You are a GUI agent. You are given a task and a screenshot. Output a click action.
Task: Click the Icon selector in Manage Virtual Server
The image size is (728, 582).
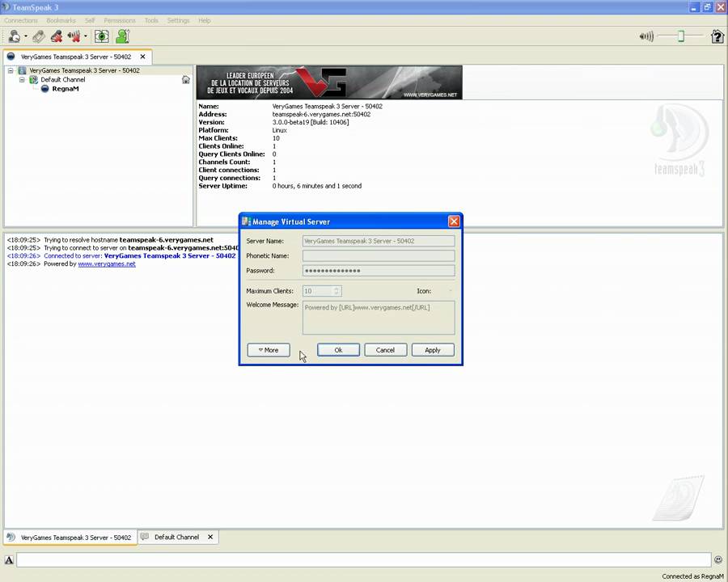pos(450,291)
